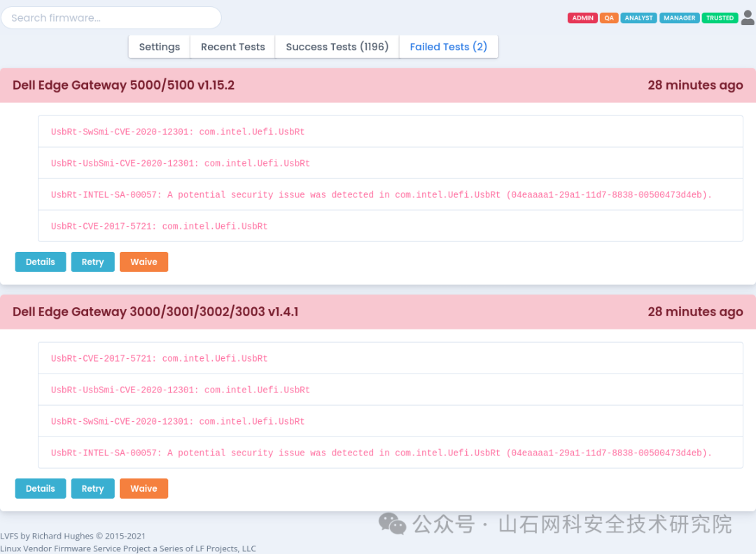Click '28 minutes ago' on Gateway 5000/5100 card
This screenshot has height=554, width=756.
[695, 85]
